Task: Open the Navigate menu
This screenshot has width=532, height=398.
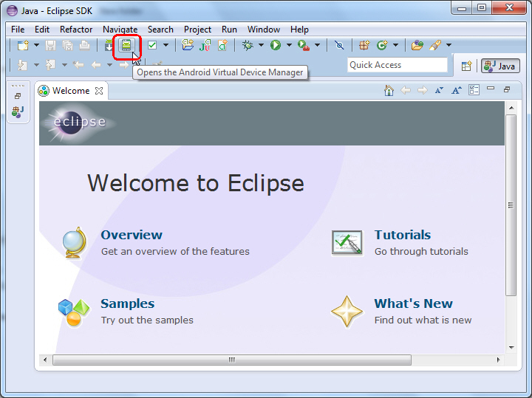Action: pos(120,30)
